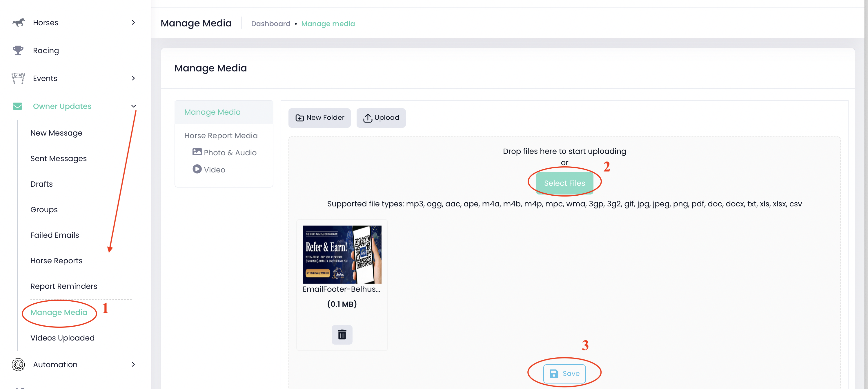Open the EmailFooter-Belhus image thumbnail

pyautogui.click(x=342, y=254)
